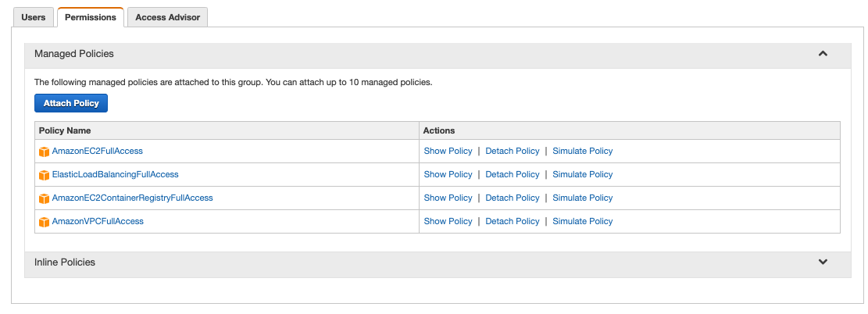Open the Permissions tab
The image size is (868, 314).
click(x=91, y=17)
